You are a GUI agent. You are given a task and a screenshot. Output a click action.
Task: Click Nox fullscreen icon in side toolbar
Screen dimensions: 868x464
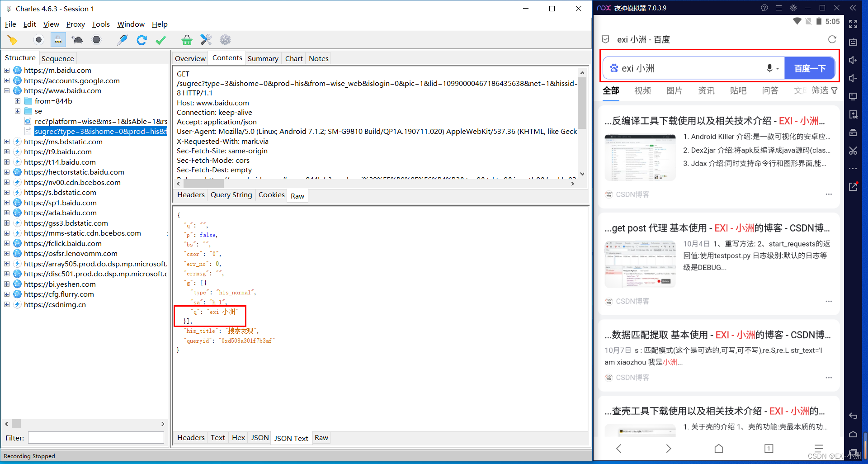(853, 24)
